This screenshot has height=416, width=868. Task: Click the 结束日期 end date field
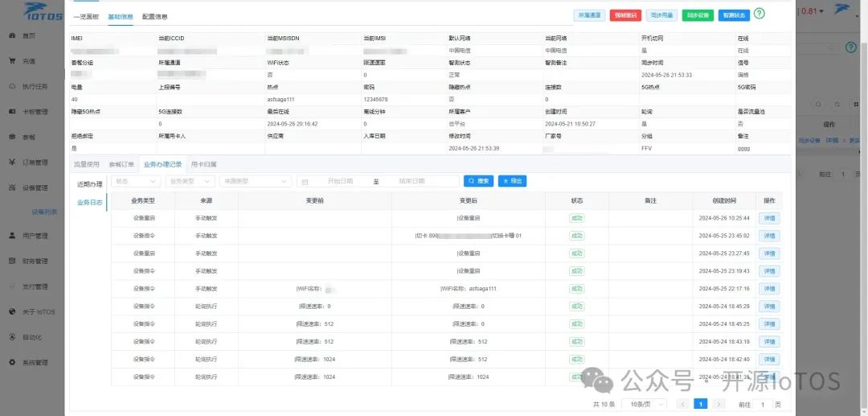click(411, 181)
